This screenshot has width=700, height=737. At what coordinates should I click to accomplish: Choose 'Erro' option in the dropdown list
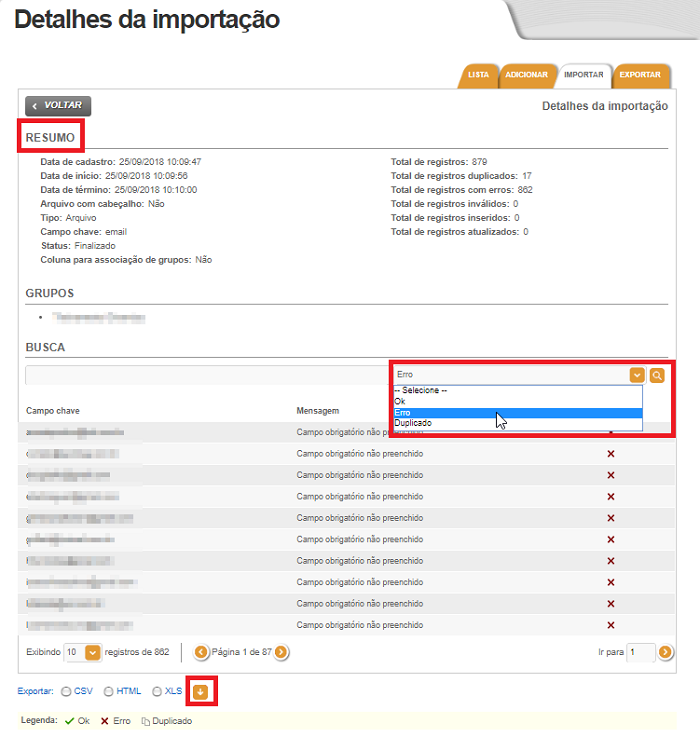(518, 413)
